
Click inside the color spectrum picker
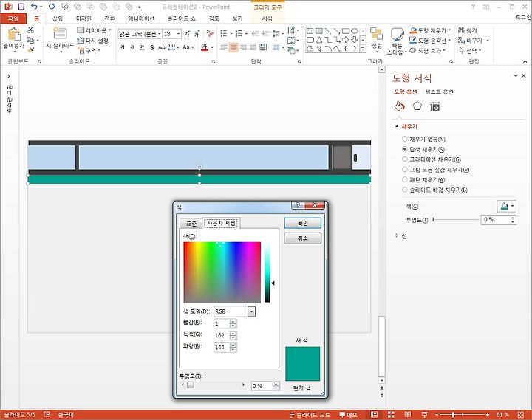point(222,272)
